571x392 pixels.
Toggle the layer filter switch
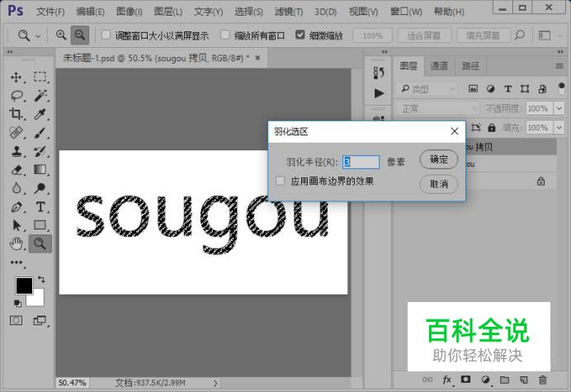point(561,88)
